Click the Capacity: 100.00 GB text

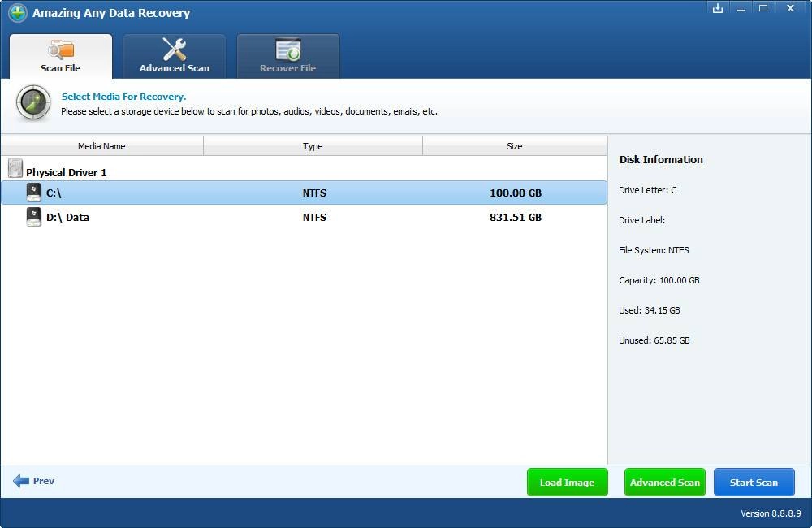[x=659, y=280]
